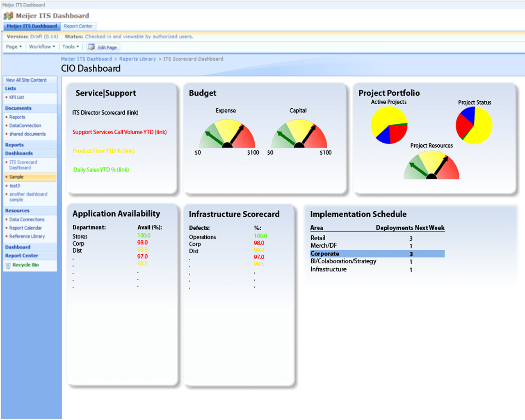Viewport: 525px width, 420px height.
Task: Click the Recycle Bin icon
Action: [8, 265]
